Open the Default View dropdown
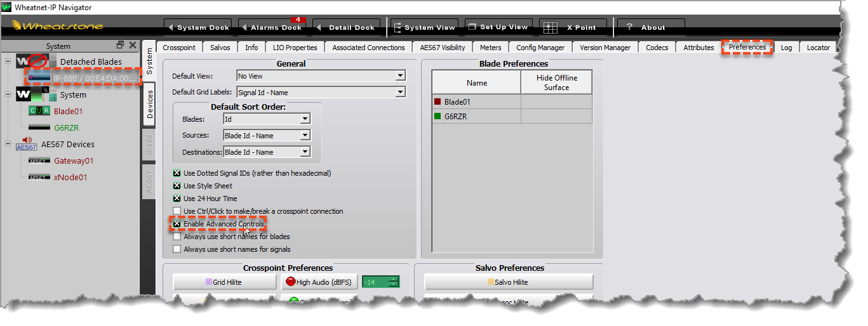Viewport: 868px width, 326px height. 399,76
